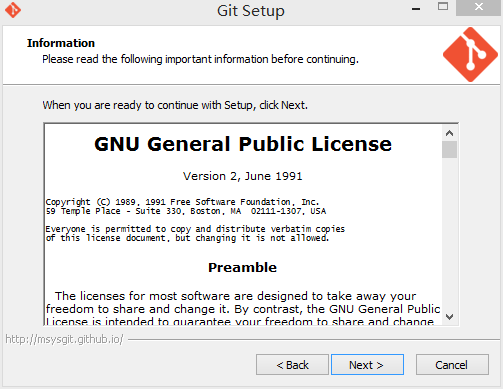Click the Version 2, June 1991 line

[x=242, y=176]
